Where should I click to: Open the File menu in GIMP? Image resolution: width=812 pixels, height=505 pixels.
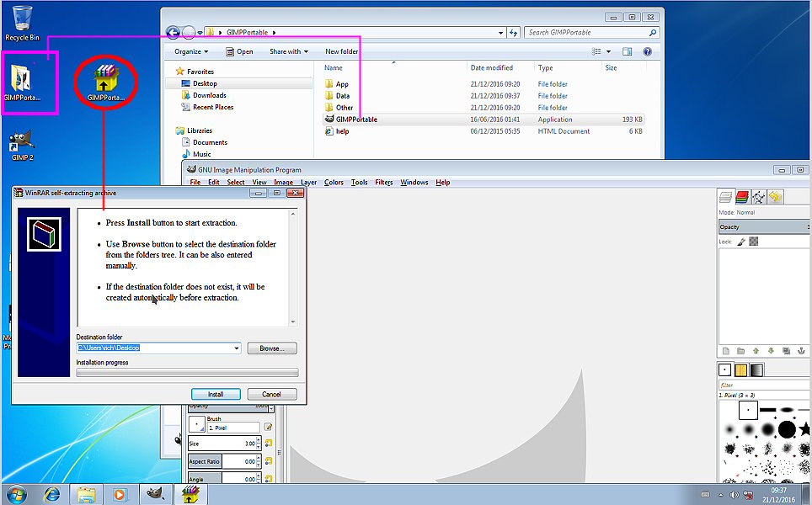click(x=195, y=182)
